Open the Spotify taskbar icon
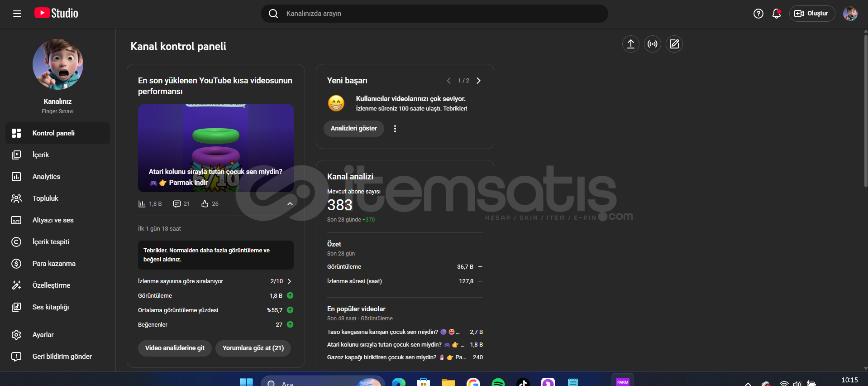This screenshot has height=386, width=868. (498, 382)
